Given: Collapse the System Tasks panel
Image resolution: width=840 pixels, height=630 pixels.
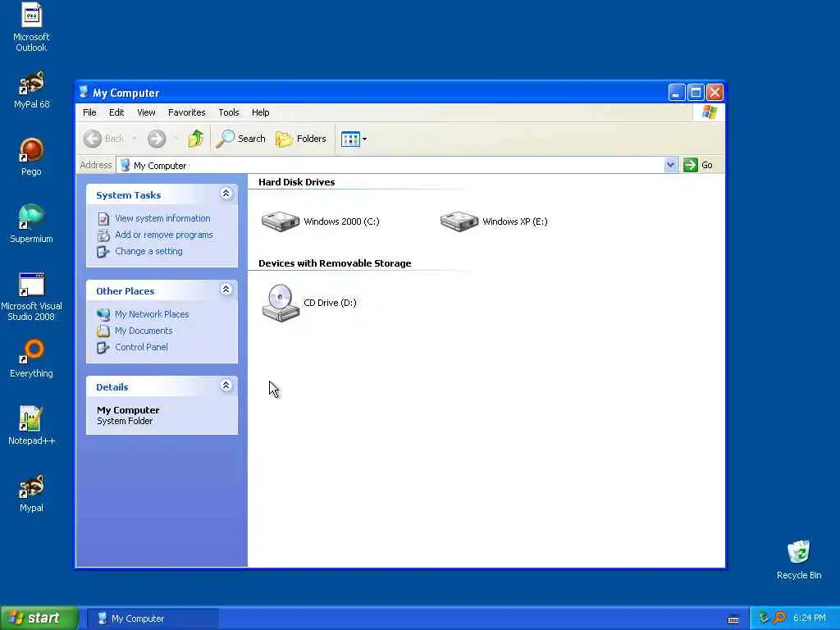Looking at the screenshot, I should pos(226,194).
